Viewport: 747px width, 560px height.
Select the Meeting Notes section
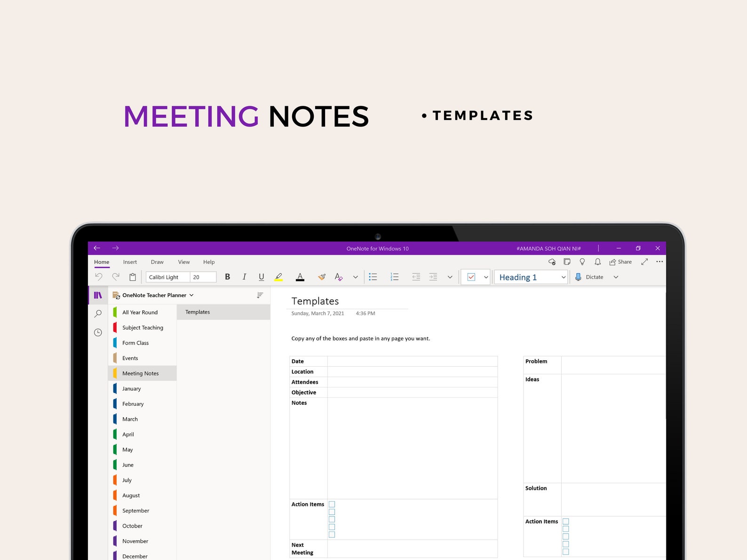(x=143, y=373)
